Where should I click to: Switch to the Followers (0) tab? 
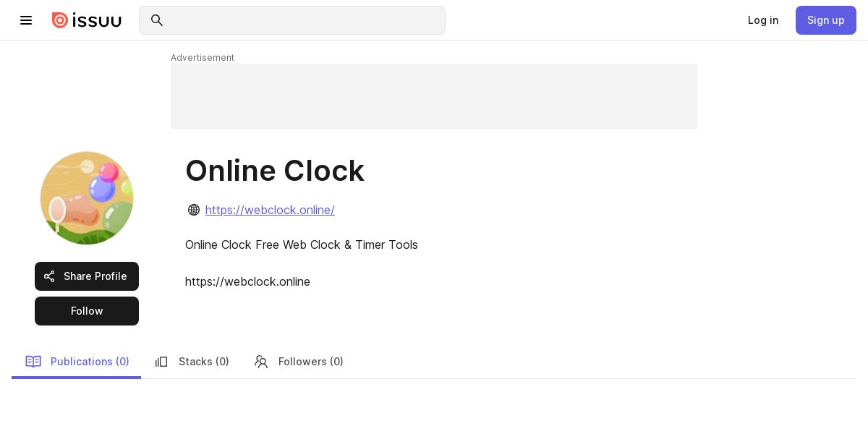[x=299, y=362]
